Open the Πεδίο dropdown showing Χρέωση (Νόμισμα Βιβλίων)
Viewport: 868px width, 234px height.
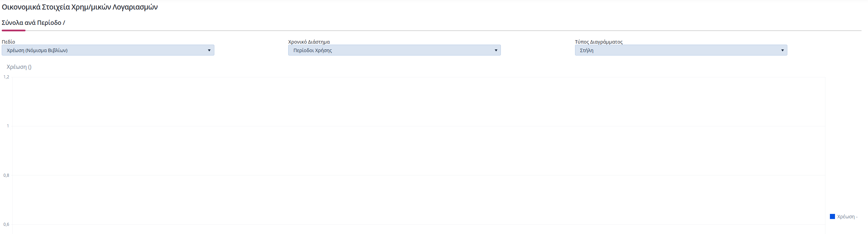[108, 50]
